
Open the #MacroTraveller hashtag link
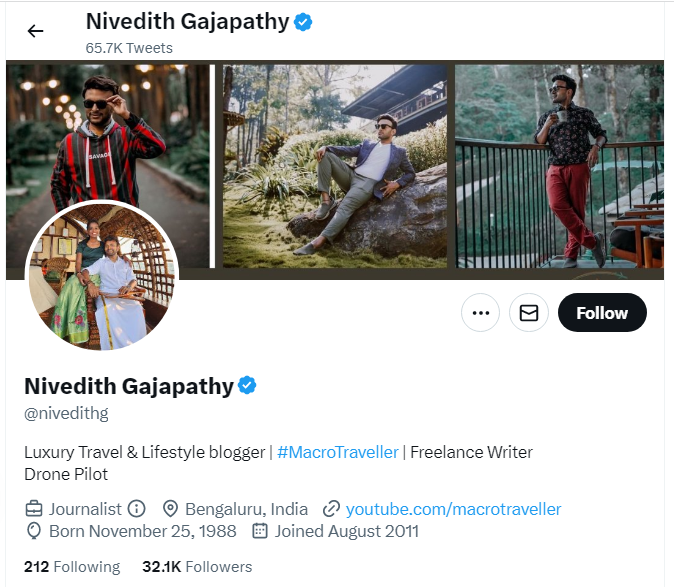click(x=337, y=452)
